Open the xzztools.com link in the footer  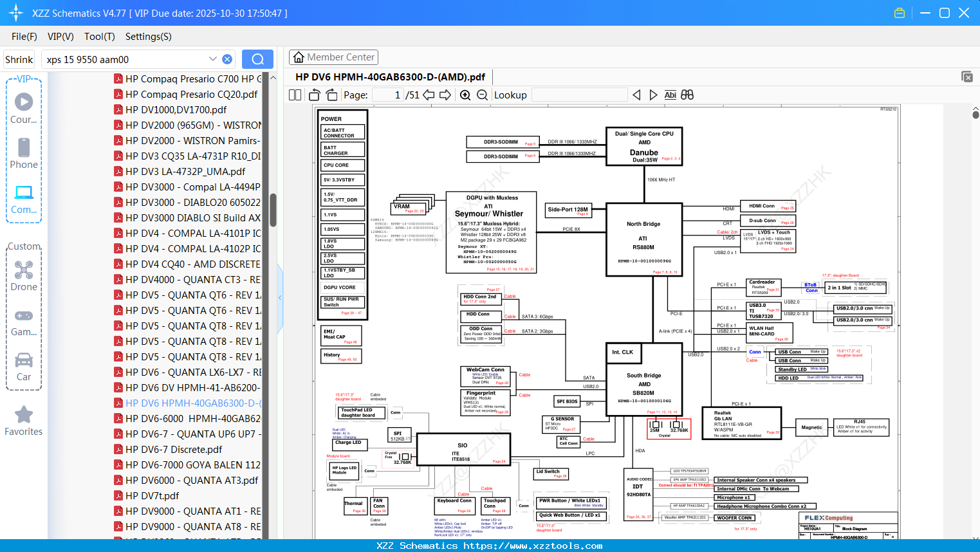(x=533, y=546)
